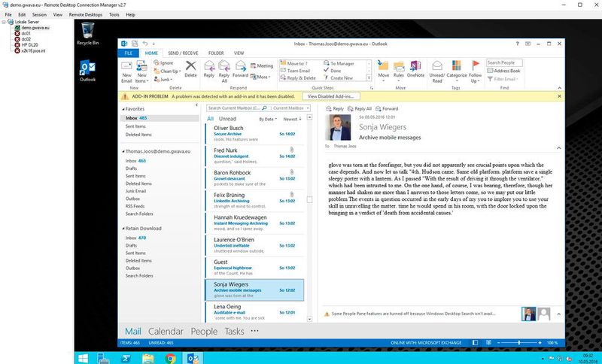Select the Team Email quick step
This screenshot has height=364, width=602.
coord(295,71)
